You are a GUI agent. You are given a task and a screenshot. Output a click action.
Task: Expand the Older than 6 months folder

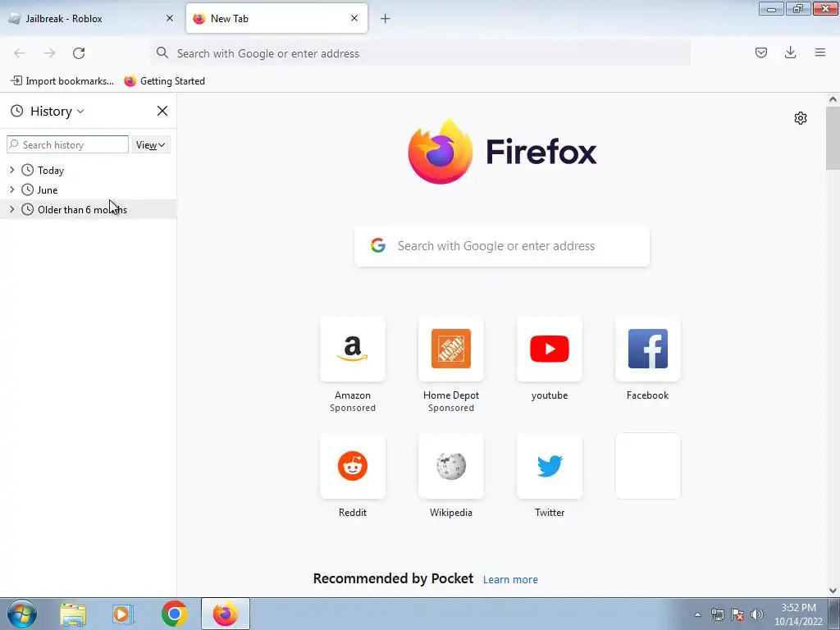point(11,209)
